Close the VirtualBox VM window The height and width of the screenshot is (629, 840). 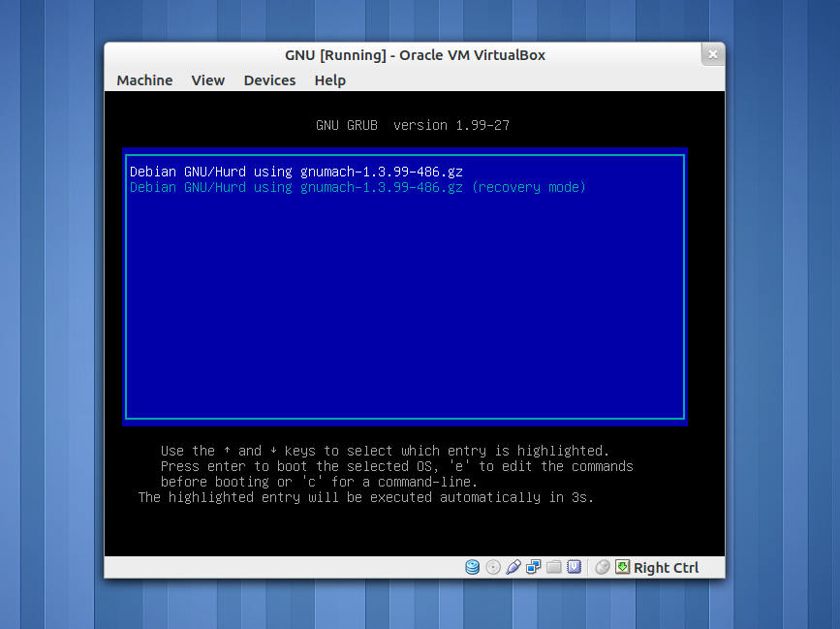(713, 54)
